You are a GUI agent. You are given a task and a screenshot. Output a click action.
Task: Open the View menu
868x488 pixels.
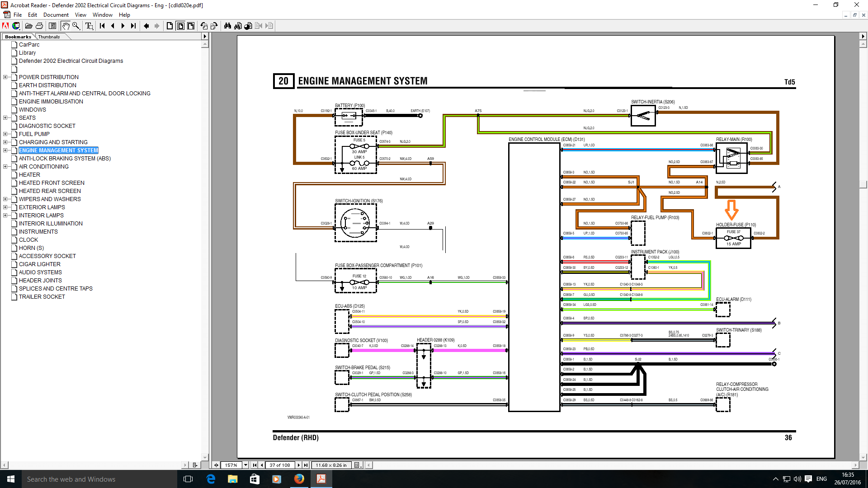coord(80,15)
